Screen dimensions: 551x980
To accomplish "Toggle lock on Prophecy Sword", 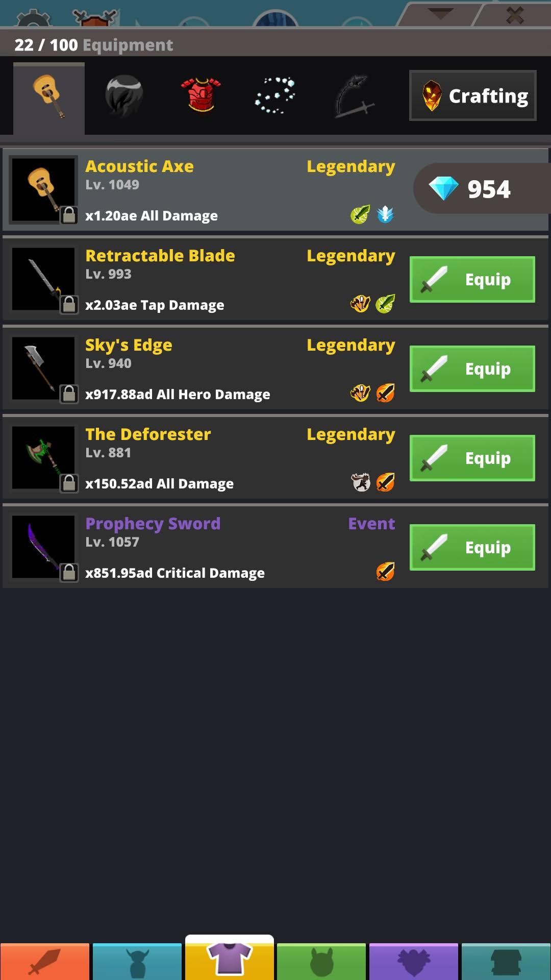I will [69, 572].
